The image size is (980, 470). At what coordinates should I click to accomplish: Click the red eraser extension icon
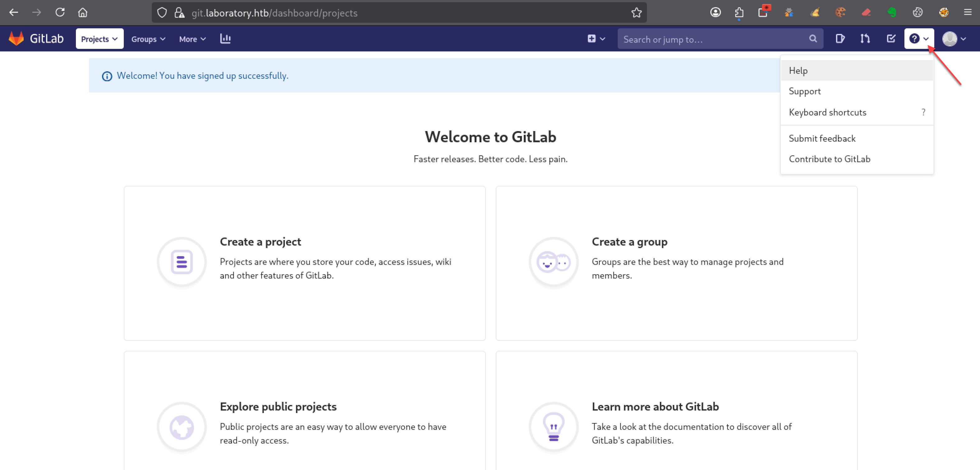click(866, 12)
